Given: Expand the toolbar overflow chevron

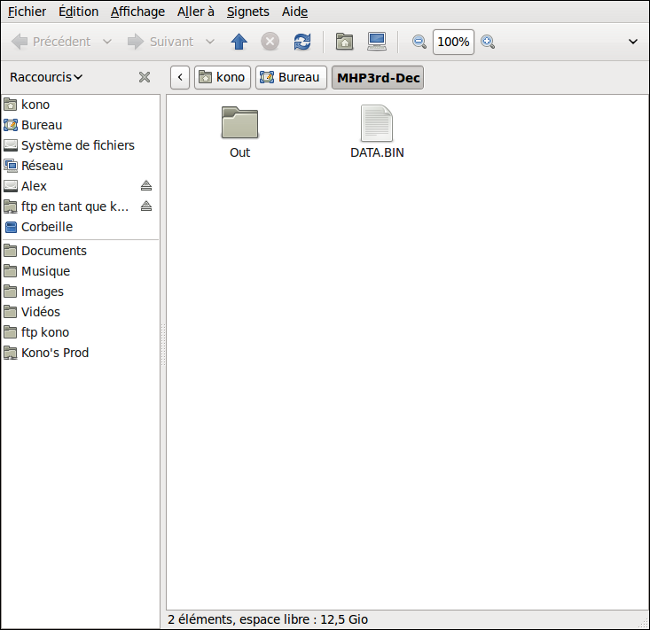Looking at the screenshot, I should (x=633, y=41).
